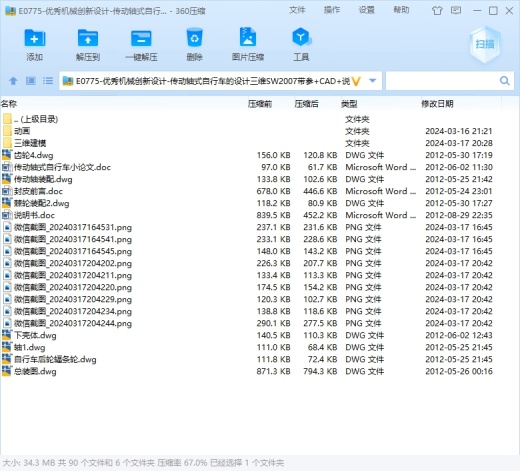Viewport: 520px width, 471px height.
Task: Click the archive path address field
Action: pyautogui.click(x=213, y=81)
